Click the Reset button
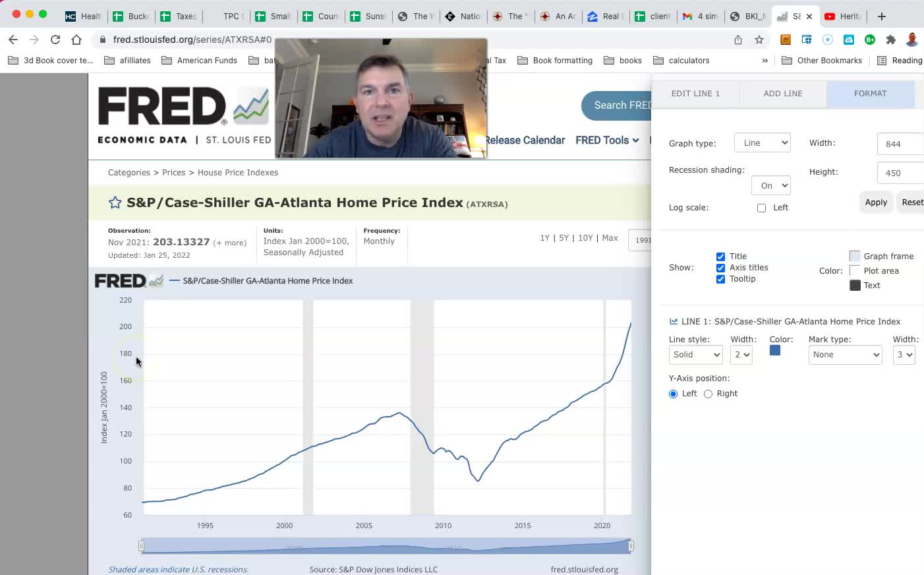 click(912, 202)
